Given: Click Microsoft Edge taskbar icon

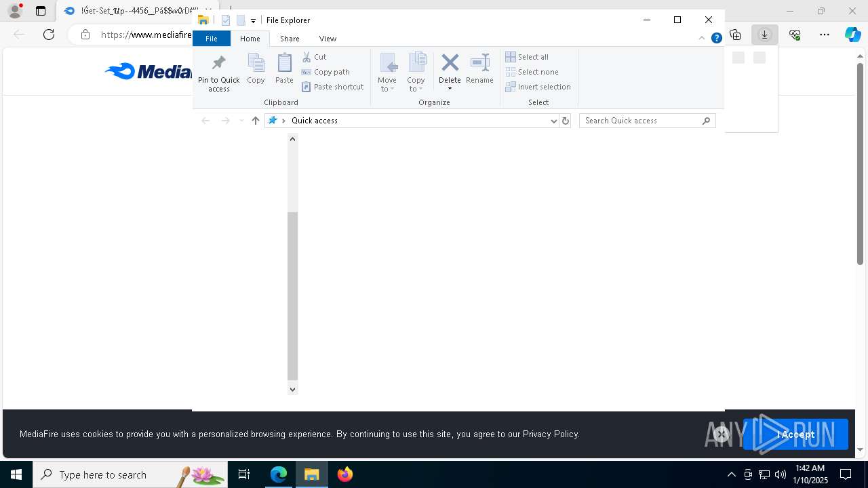Looking at the screenshot, I should click(x=279, y=474).
